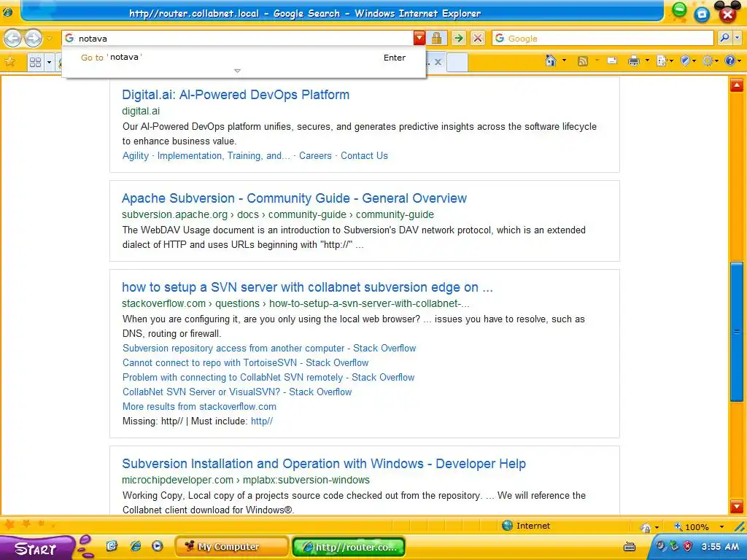Click the system clock showing 3:55 AM
Image resolution: width=747 pixels, height=560 pixels.
coord(720,547)
